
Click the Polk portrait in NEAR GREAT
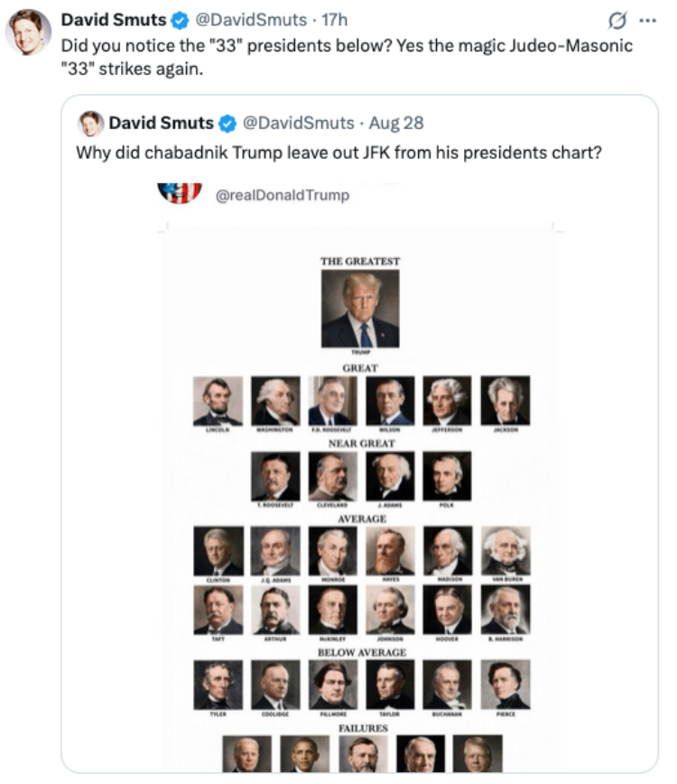tap(447, 476)
